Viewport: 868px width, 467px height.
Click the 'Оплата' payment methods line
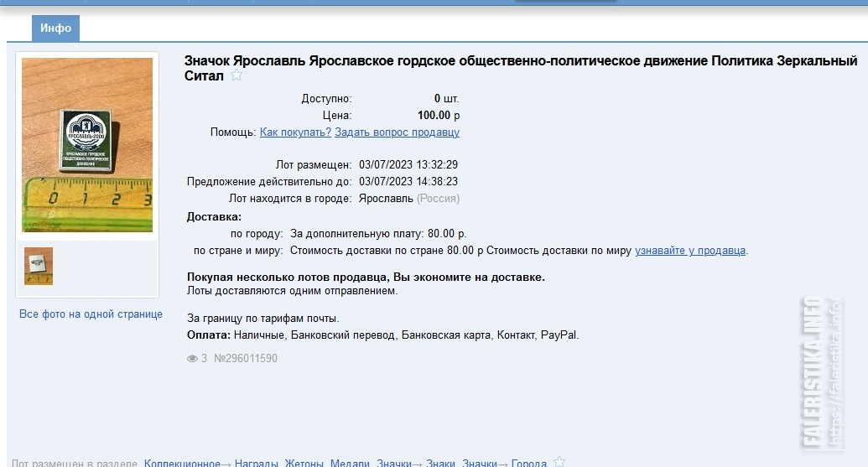pyautogui.click(x=382, y=335)
